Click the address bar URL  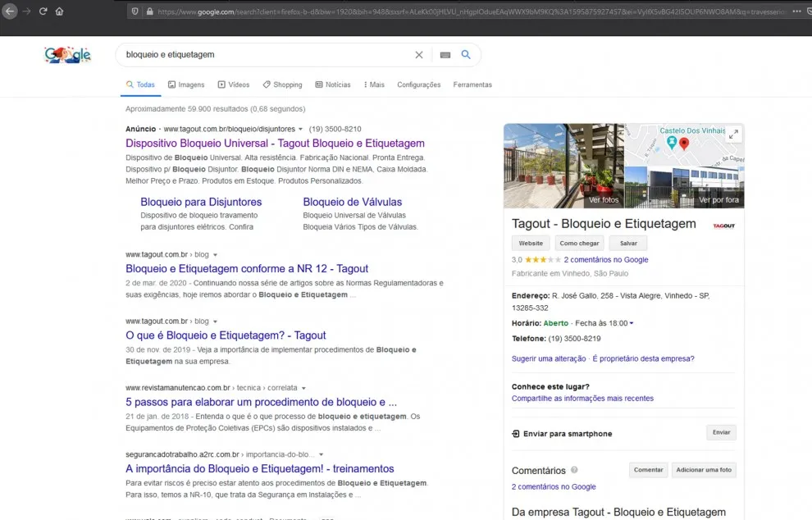point(472,11)
